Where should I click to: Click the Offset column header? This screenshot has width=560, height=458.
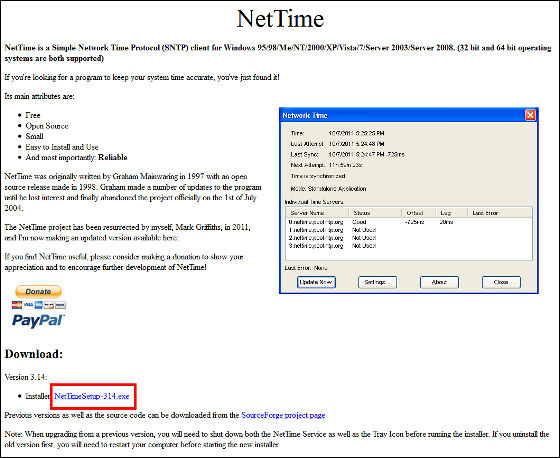point(419,213)
